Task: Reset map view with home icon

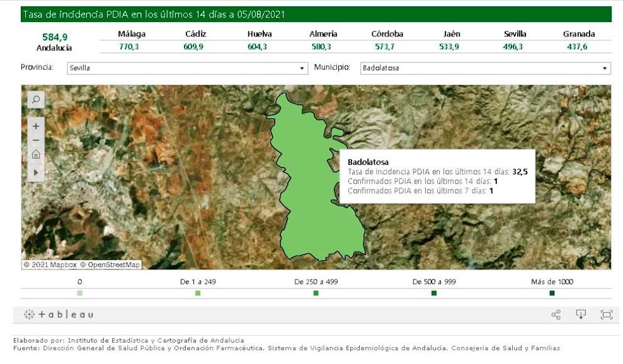Action: pyautogui.click(x=36, y=155)
